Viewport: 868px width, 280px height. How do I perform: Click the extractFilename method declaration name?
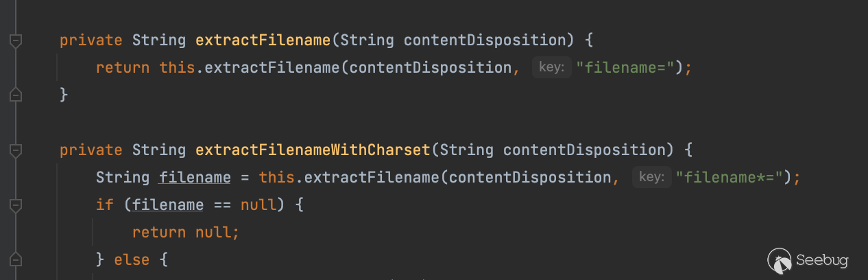click(x=263, y=40)
